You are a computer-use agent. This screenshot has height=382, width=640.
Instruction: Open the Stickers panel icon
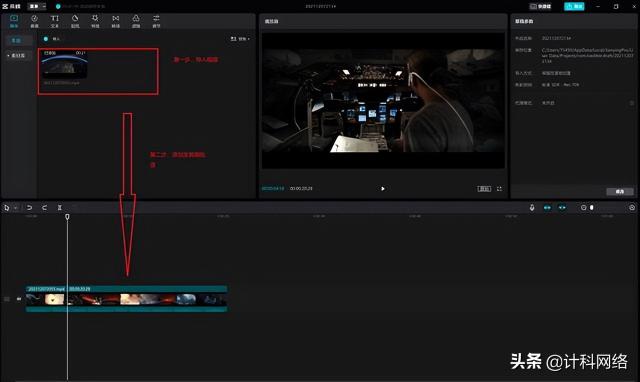(75, 21)
